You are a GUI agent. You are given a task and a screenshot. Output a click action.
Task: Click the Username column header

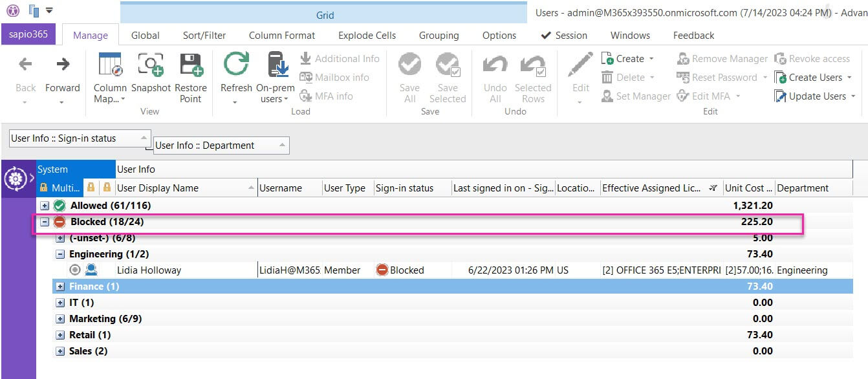290,188
